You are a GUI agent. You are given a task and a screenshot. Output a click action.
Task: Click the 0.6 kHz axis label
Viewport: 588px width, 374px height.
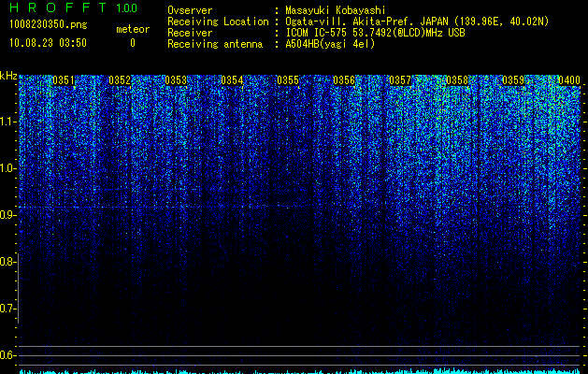(8, 355)
